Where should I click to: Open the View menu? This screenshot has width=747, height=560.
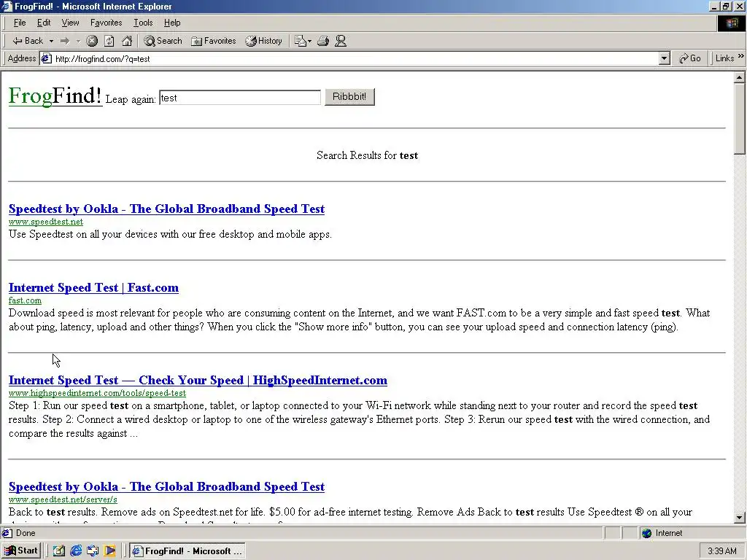pyautogui.click(x=70, y=23)
